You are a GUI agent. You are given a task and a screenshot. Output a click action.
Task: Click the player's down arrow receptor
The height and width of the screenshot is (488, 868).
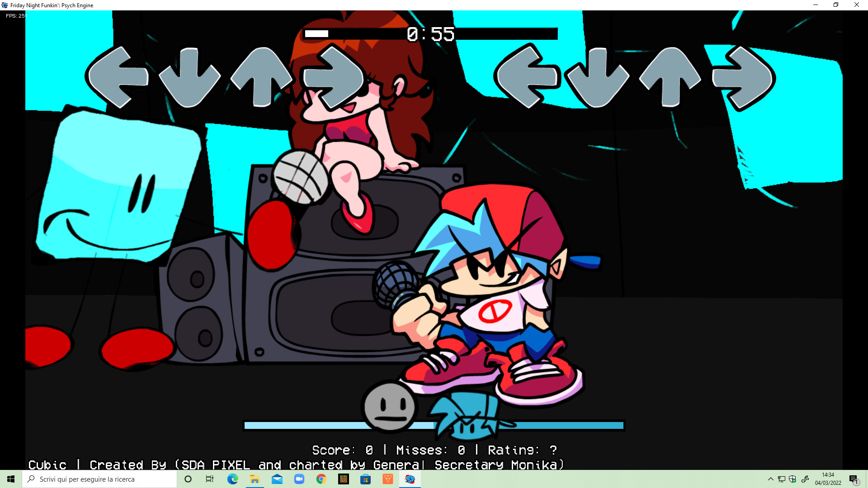[598, 78]
